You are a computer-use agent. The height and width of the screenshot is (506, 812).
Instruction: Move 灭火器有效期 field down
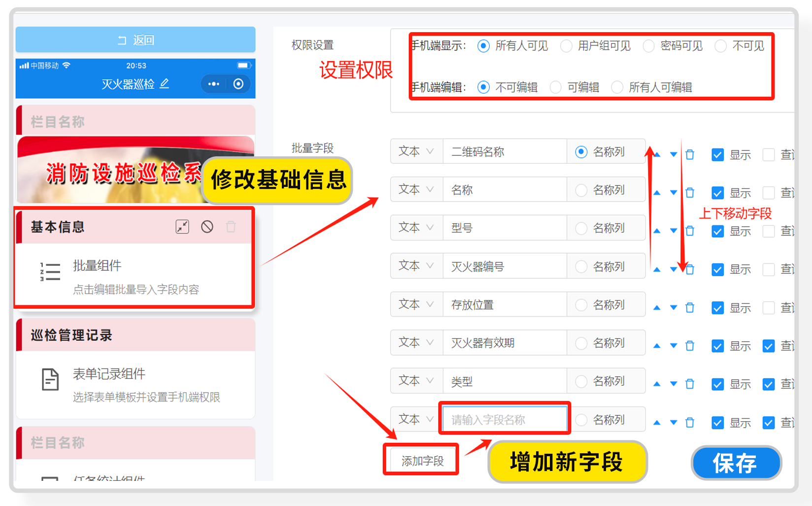(673, 346)
